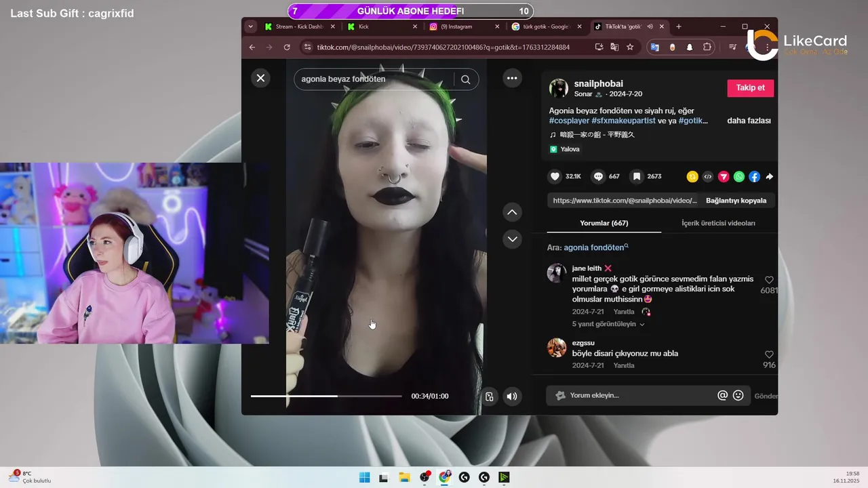Click Chrome media control icon
Viewport: 868px width, 488px height.
point(733,47)
